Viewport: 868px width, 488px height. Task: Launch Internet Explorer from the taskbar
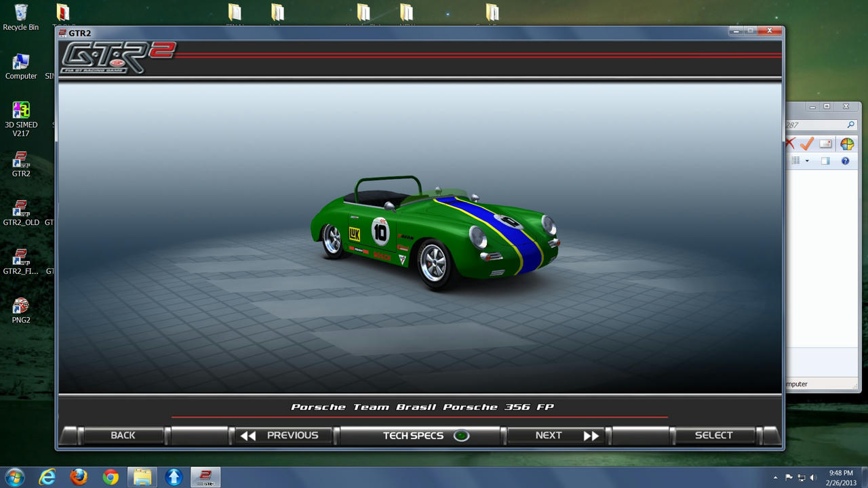point(47,477)
